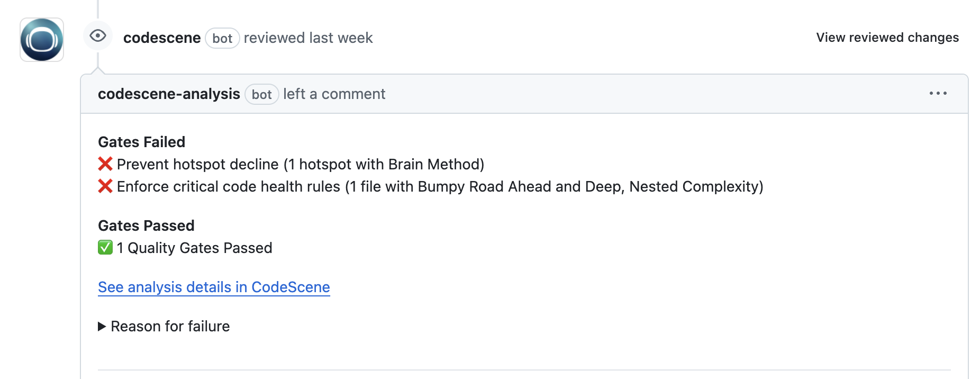Click the red X beside Prevent hotspot decline

tap(105, 164)
